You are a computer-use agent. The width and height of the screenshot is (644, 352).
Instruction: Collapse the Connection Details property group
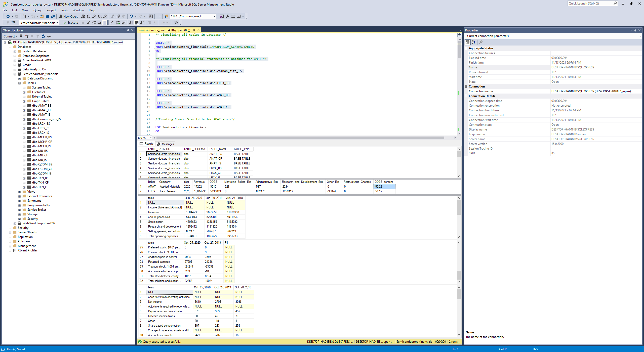coord(466,96)
